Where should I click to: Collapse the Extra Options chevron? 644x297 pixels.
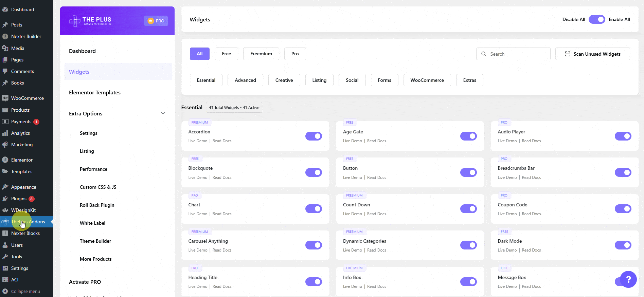163,113
